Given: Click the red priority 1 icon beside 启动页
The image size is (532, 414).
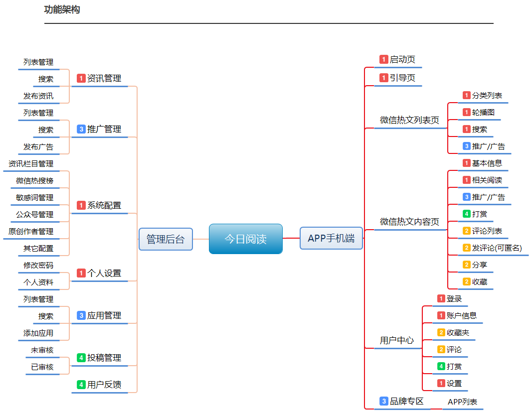Looking at the screenshot, I should [x=384, y=60].
